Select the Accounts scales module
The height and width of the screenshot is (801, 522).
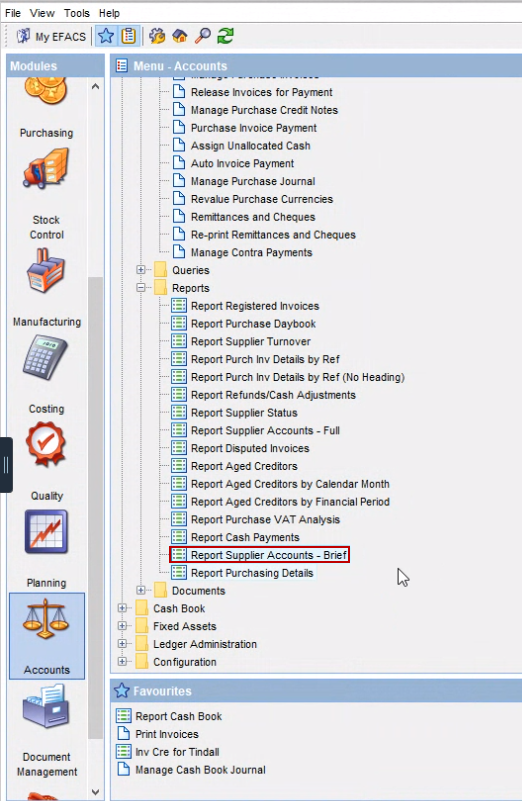point(46,636)
